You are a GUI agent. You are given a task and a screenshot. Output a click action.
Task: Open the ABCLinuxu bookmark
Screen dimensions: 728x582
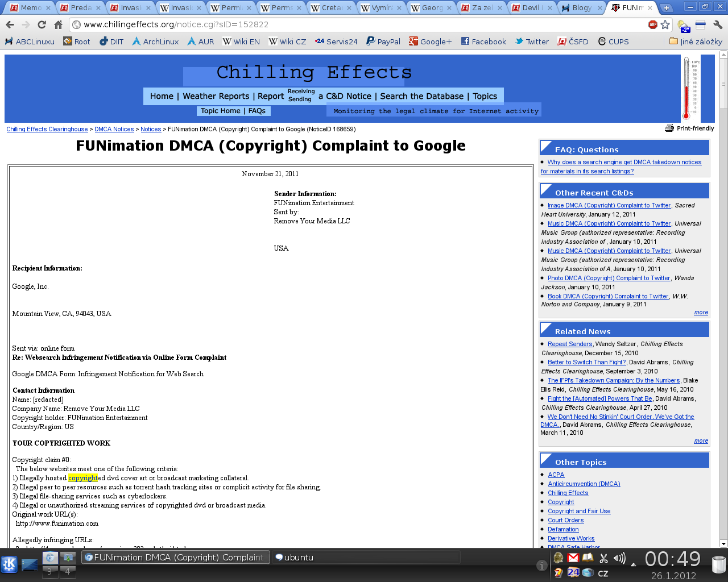click(x=30, y=41)
